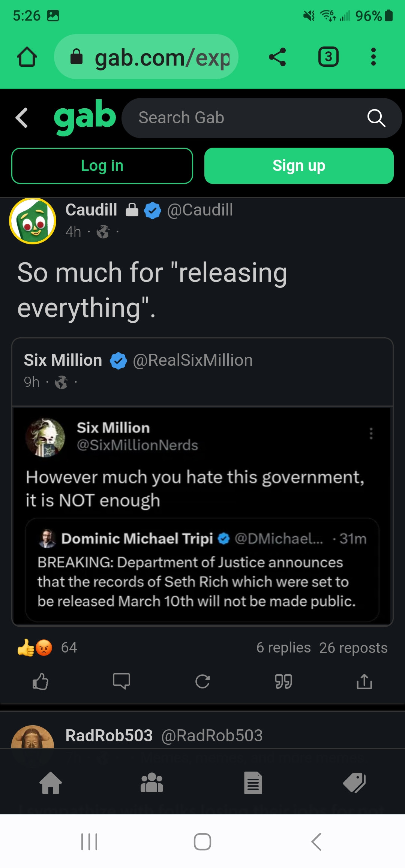Share the post using the upload arrow icon

click(x=364, y=681)
